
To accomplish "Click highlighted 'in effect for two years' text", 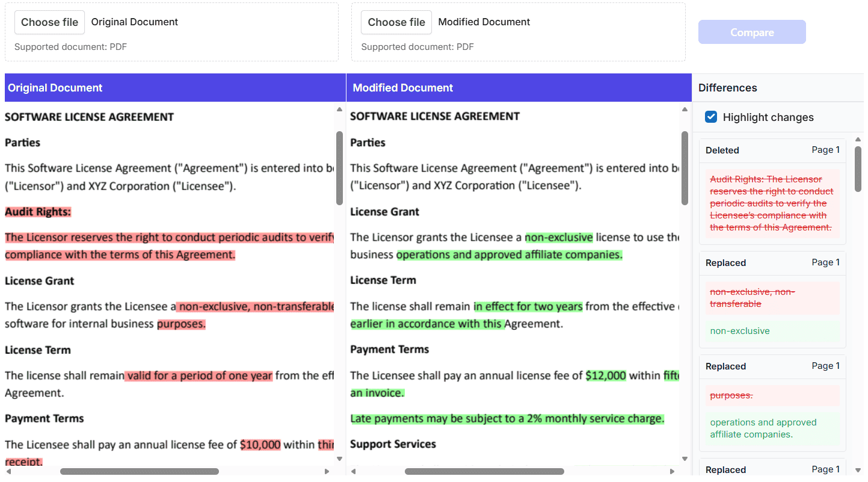I will (528, 306).
